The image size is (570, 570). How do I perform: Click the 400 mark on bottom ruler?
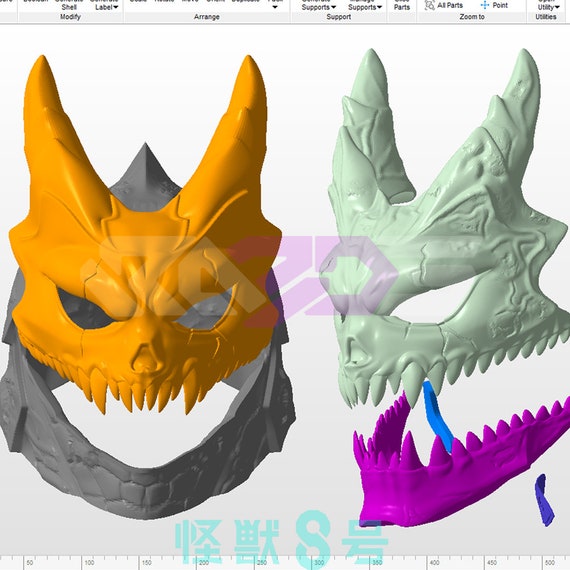434,563
